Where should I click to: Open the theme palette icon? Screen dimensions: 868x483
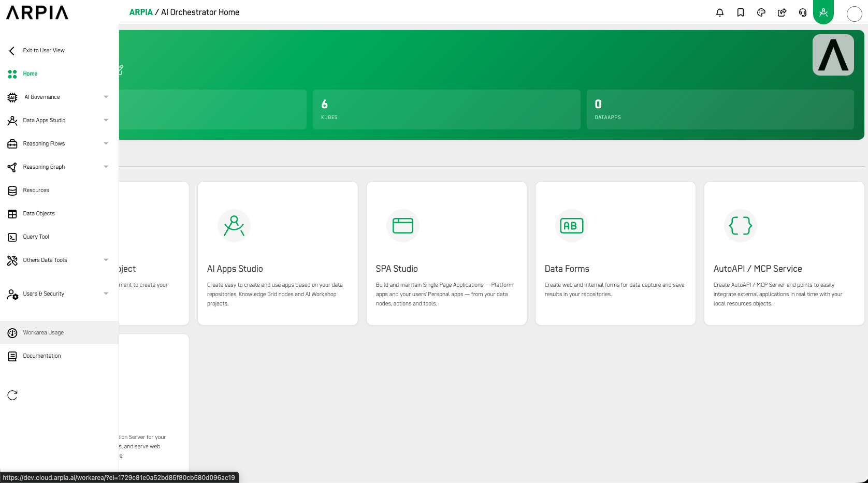(x=761, y=12)
